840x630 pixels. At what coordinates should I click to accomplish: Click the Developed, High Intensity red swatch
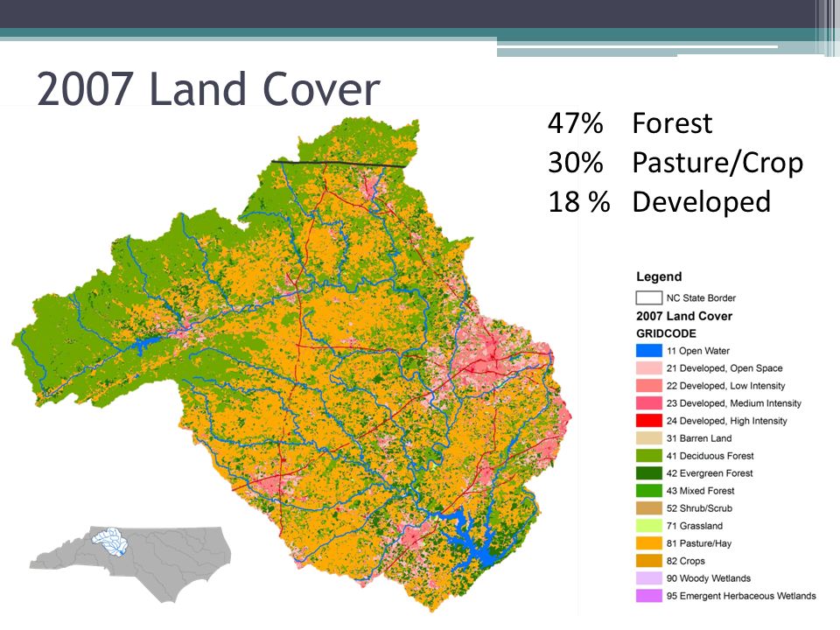(x=648, y=421)
